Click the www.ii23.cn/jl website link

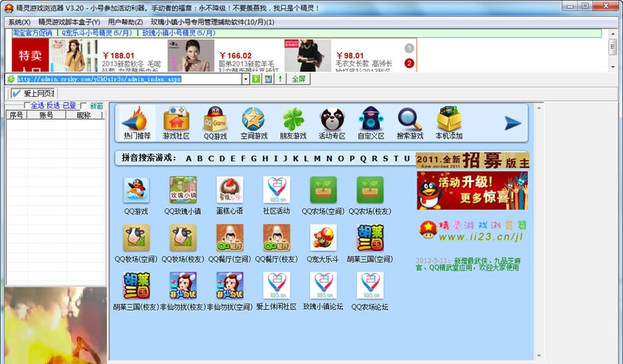tap(481, 237)
